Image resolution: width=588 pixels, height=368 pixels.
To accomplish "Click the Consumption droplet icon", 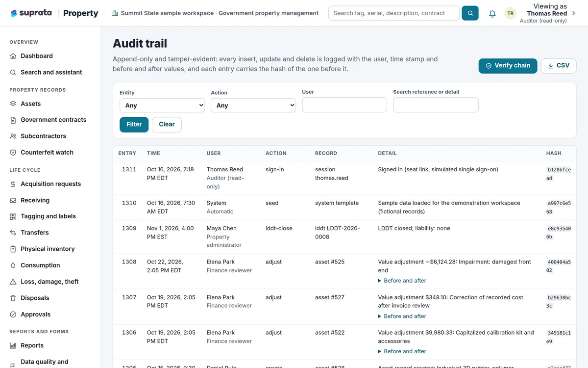I will tap(13, 265).
